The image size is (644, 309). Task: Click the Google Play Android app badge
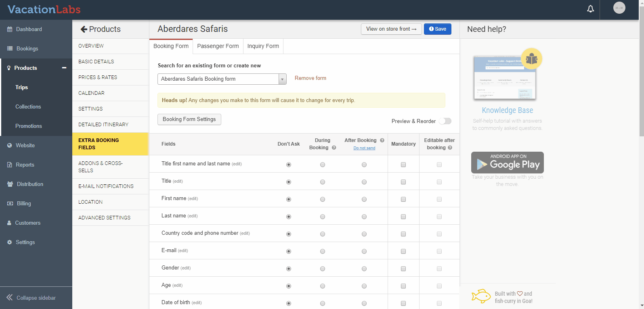[507, 163]
